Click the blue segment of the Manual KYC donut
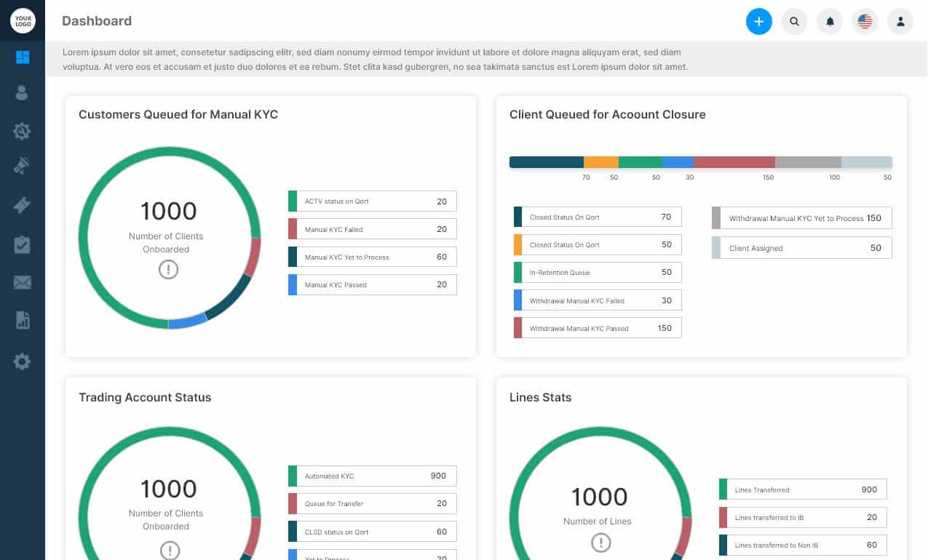The width and height of the screenshot is (928, 560). 188,321
